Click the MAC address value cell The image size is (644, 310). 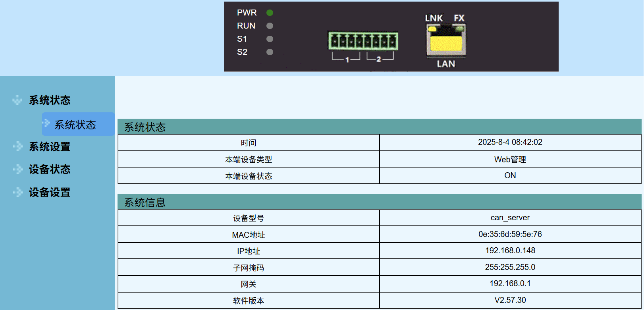(510, 234)
